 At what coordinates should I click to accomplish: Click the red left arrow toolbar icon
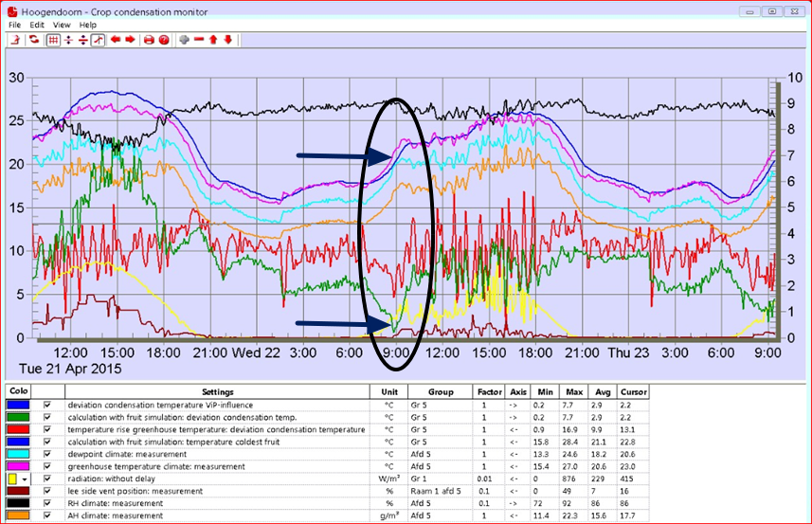(x=115, y=40)
